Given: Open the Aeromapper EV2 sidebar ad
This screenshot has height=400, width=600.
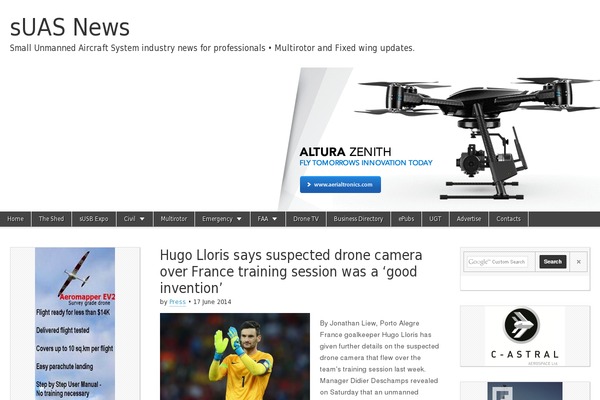Looking at the screenshot, I should [75, 323].
